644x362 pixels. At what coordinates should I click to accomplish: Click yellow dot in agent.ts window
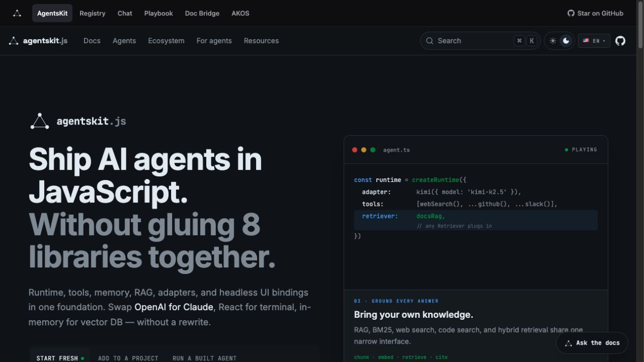[363, 150]
